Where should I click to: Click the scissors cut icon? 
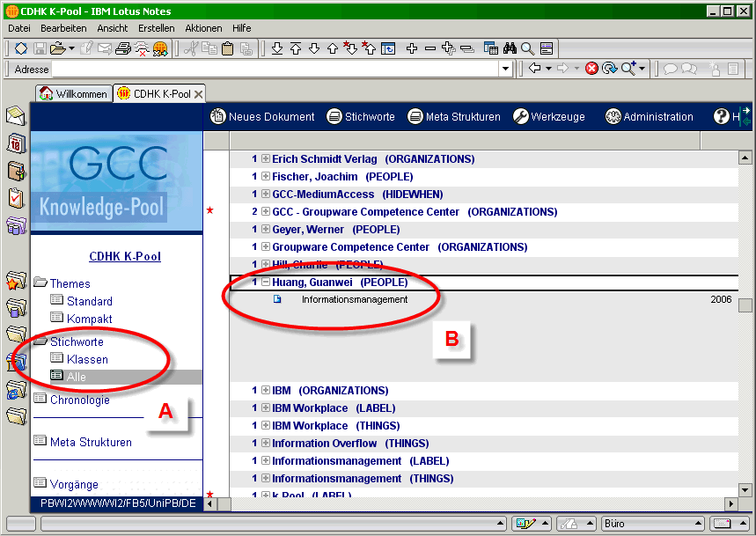pyautogui.click(x=191, y=48)
